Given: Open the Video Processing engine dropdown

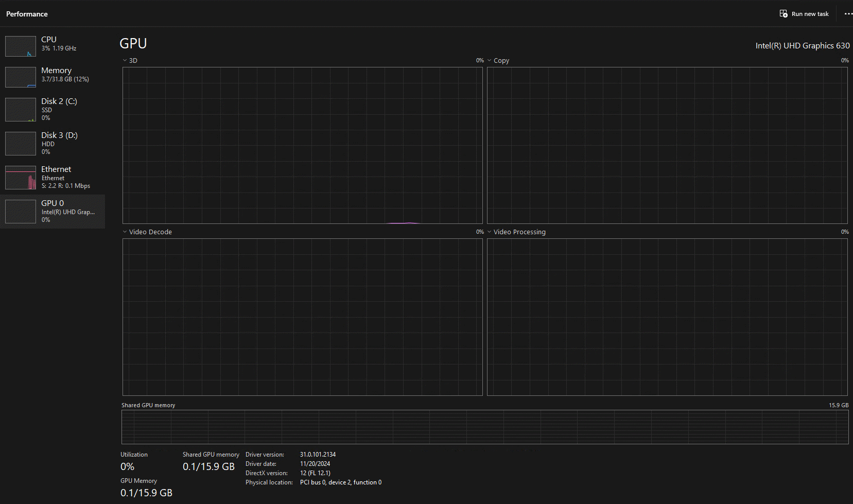Looking at the screenshot, I should [490, 232].
